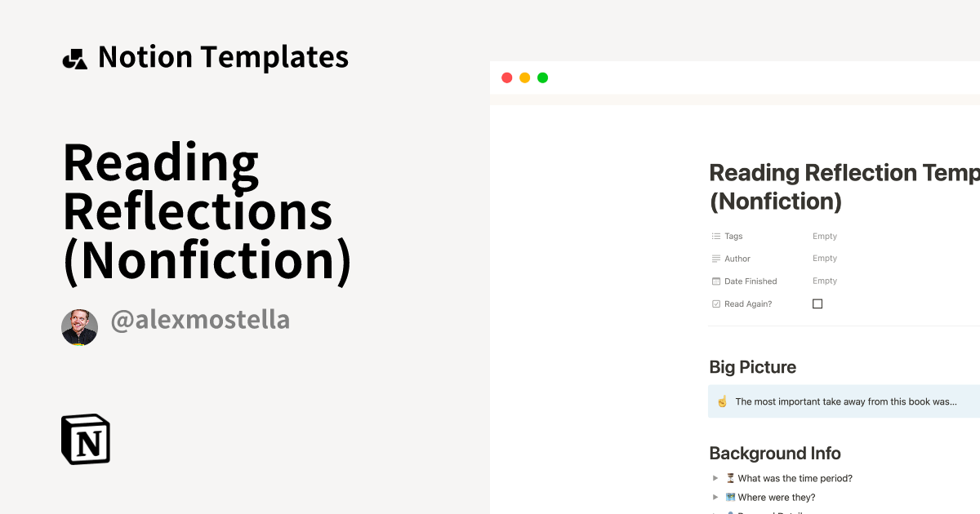
Task: Select the 'Background Info' heading
Action: coord(774,453)
